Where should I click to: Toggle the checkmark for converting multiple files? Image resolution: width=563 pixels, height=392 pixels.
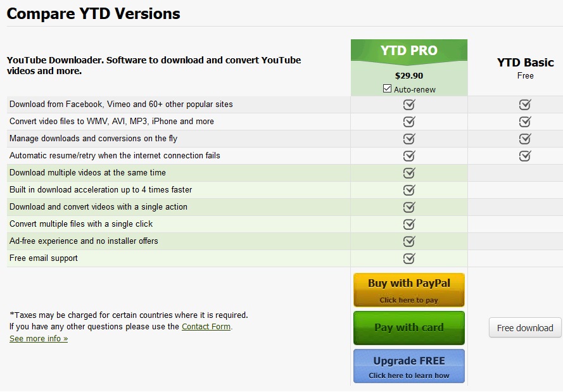click(x=408, y=224)
